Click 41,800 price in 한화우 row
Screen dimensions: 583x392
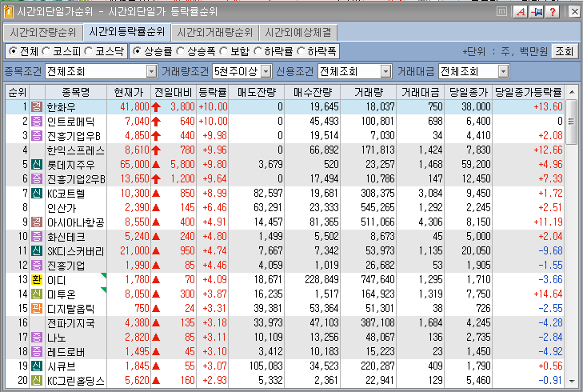[x=134, y=107]
